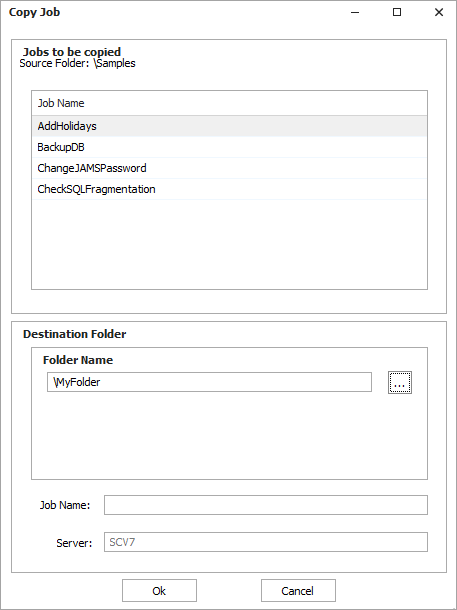Click the Jobs to be copied heading
Screen dimensions: 457x610
pyautogui.click(x=72, y=52)
